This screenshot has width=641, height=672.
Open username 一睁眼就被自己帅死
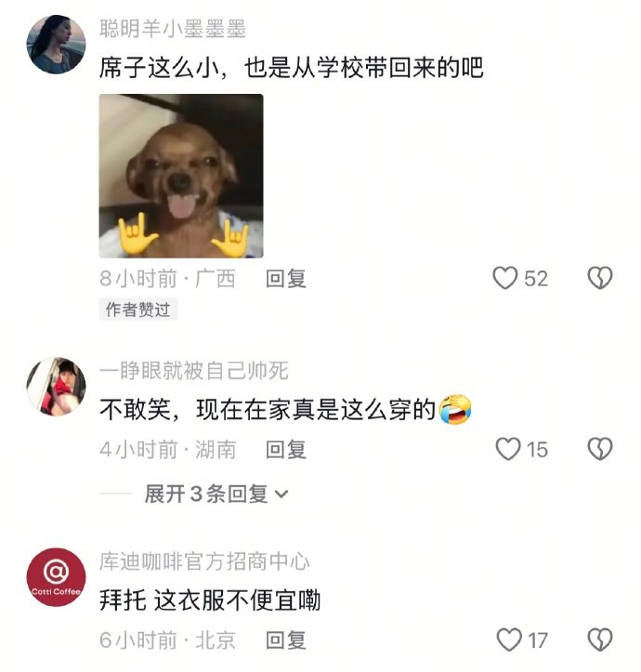pyautogui.click(x=193, y=371)
